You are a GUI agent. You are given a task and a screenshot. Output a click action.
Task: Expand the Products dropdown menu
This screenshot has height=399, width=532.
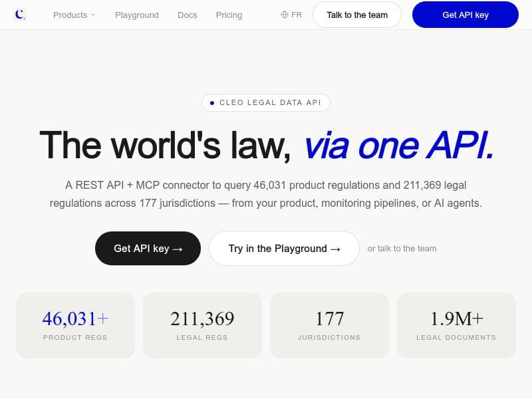74,15
